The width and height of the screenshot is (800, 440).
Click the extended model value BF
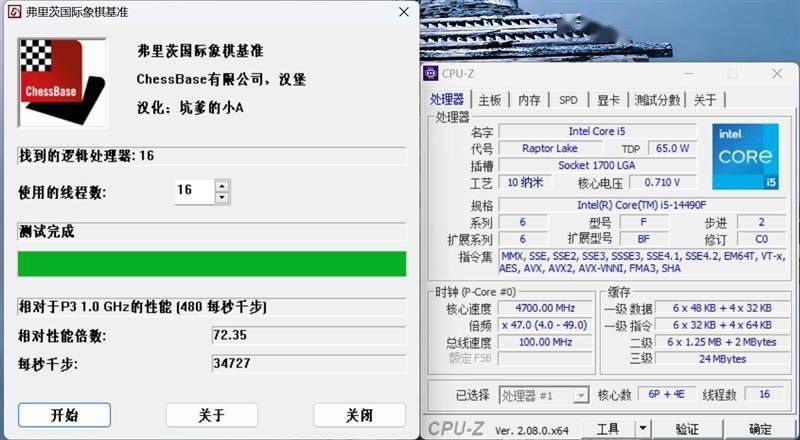click(643, 239)
